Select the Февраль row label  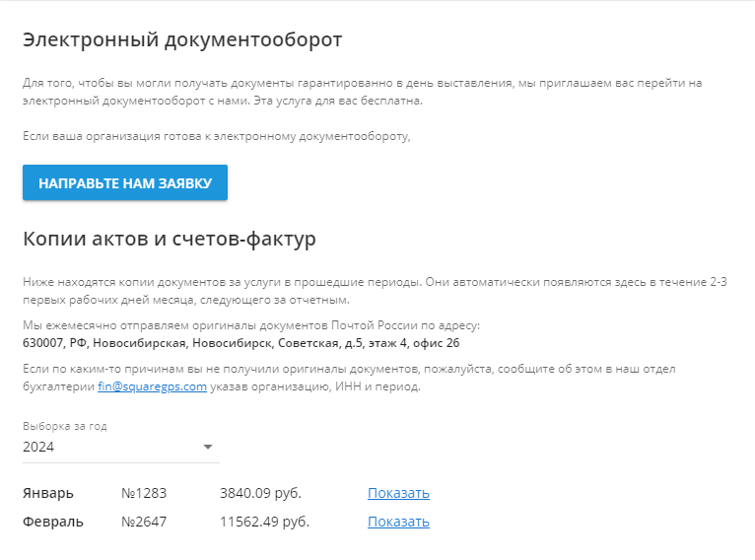[x=53, y=522]
